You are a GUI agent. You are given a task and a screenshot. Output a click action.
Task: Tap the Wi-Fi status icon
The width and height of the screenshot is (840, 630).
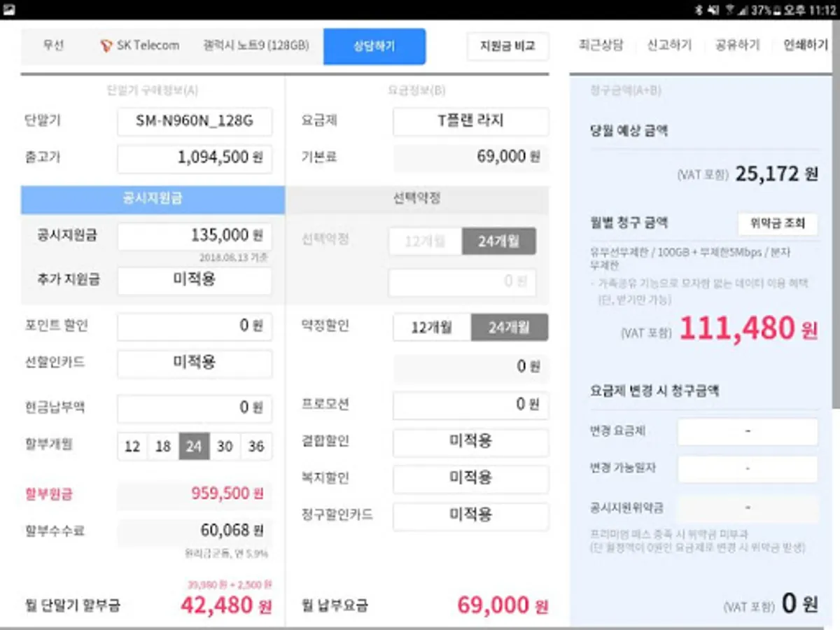point(731,10)
